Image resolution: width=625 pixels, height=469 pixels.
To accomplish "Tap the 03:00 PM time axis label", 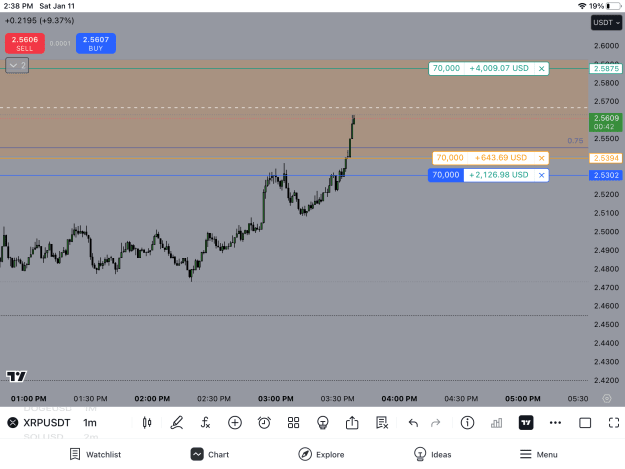I will coord(276,398).
